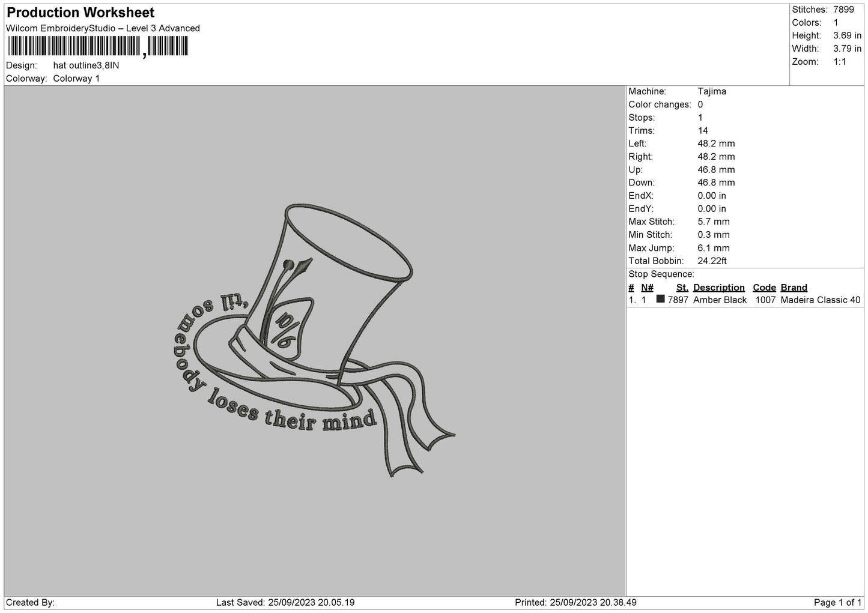868x613 pixels.
Task: Select the 'Amber Black' thread description
Action: (720, 300)
